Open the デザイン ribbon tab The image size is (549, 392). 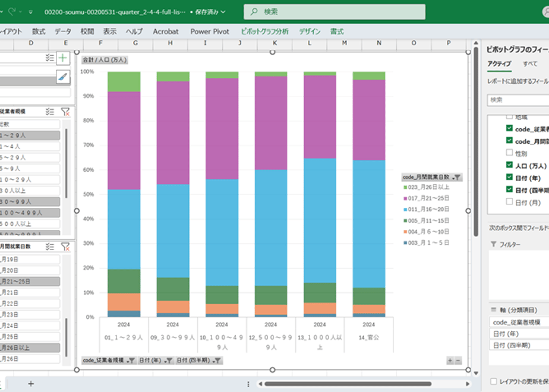coord(310,31)
